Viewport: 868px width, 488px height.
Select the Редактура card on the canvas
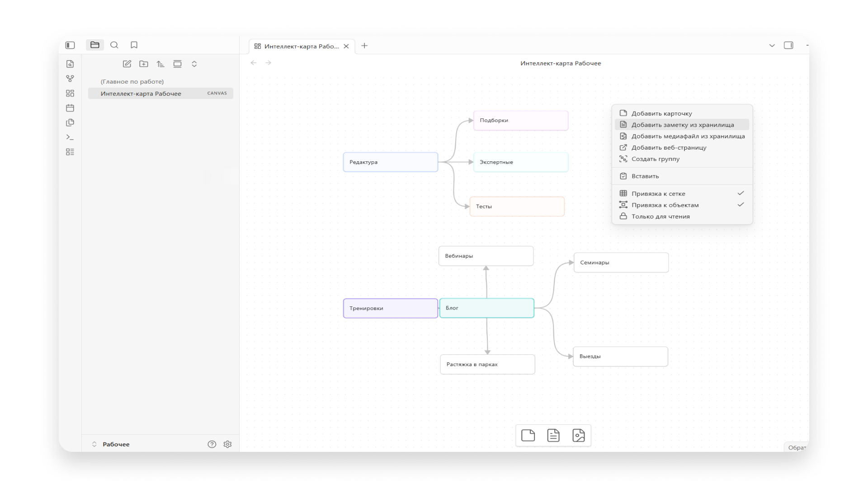click(391, 162)
